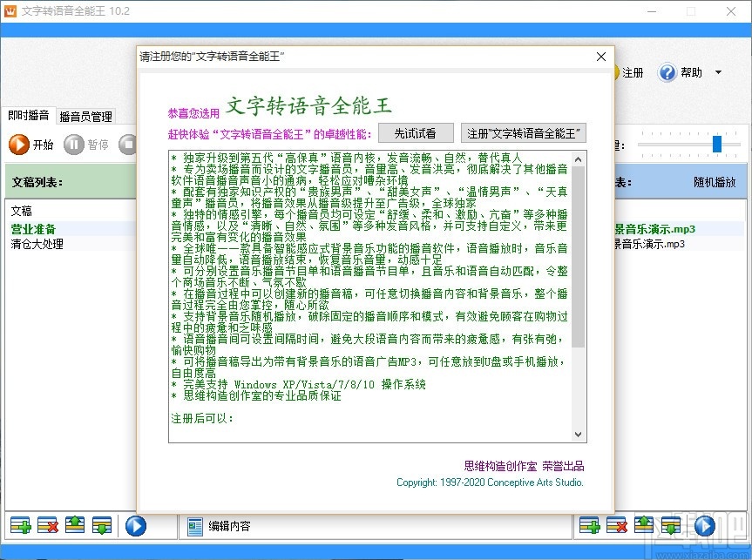Click the 暂停 pause control

point(87,145)
